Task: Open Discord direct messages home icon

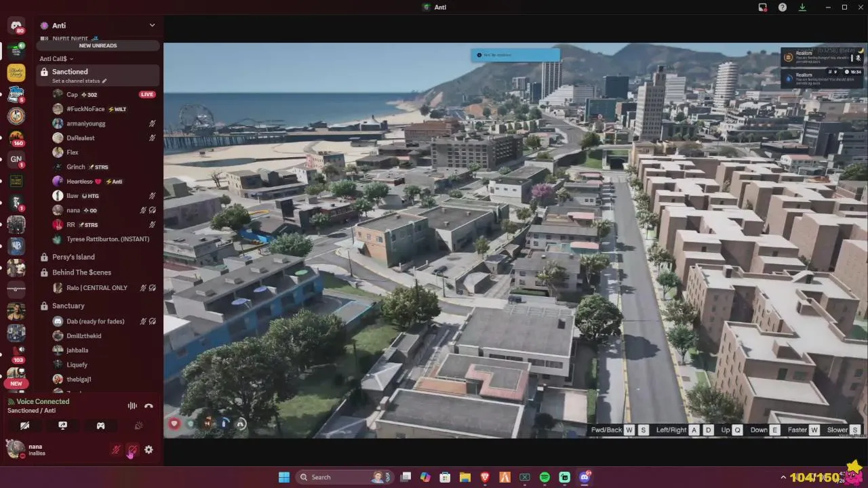Action: point(16,26)
